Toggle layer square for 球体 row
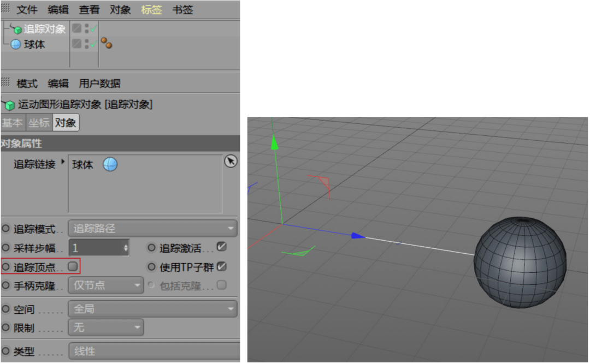The height and width of the screenshot is (364, 590). pos(77,44)
